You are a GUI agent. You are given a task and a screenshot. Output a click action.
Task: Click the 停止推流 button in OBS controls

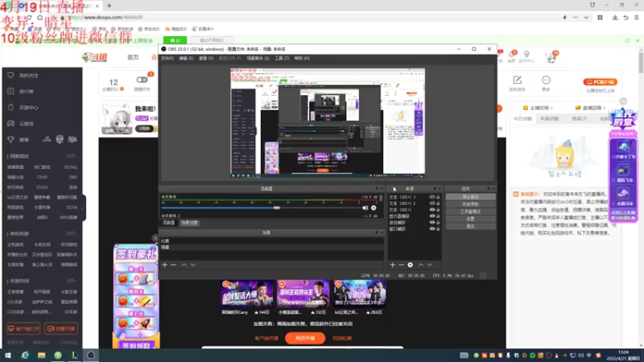coord(470,197)
